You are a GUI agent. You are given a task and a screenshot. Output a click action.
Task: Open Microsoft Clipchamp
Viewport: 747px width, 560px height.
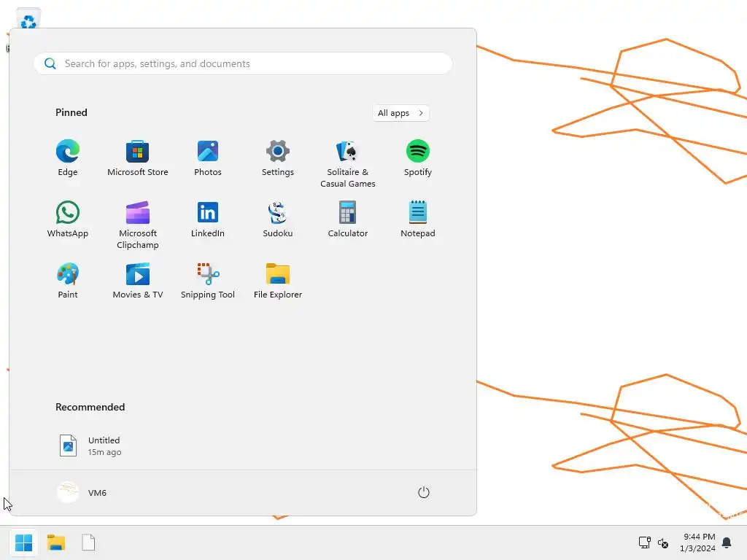(138, 225)
